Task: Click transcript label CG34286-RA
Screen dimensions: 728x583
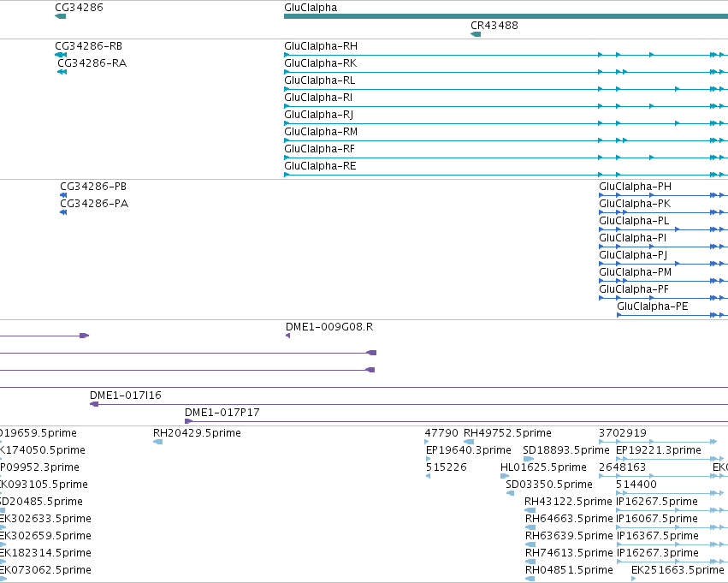Action: click(x=92, y=63)
